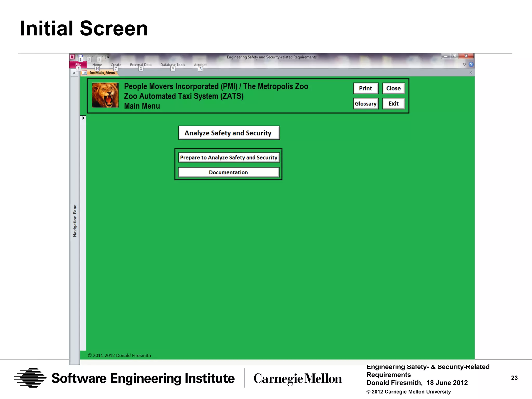The height and width of the screenshot is (399, 532).
Task: Click the Close button in form header
Action: (394, 88)
